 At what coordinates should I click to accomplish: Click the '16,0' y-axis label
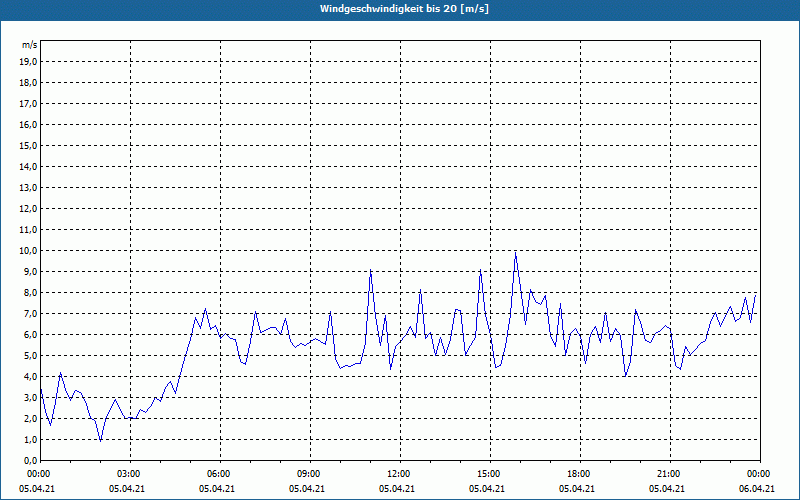pos(28,124)
